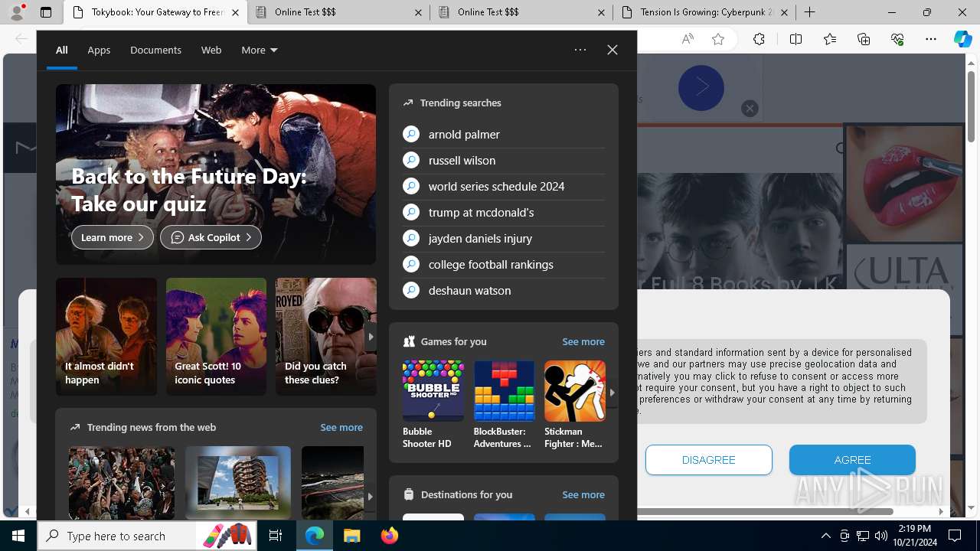
Task: Open 'Did you catch these clues?' card
Action: click(326, 337)
